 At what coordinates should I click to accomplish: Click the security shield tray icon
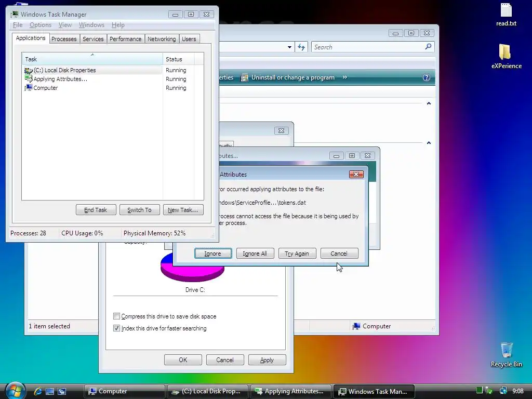[x=489, y=391]
